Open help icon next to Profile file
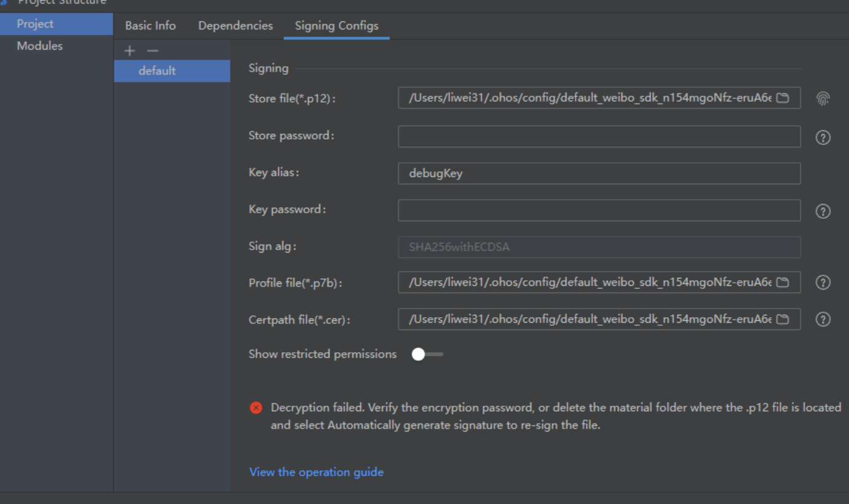Viewport: 849px width, 504px height. 823,283
